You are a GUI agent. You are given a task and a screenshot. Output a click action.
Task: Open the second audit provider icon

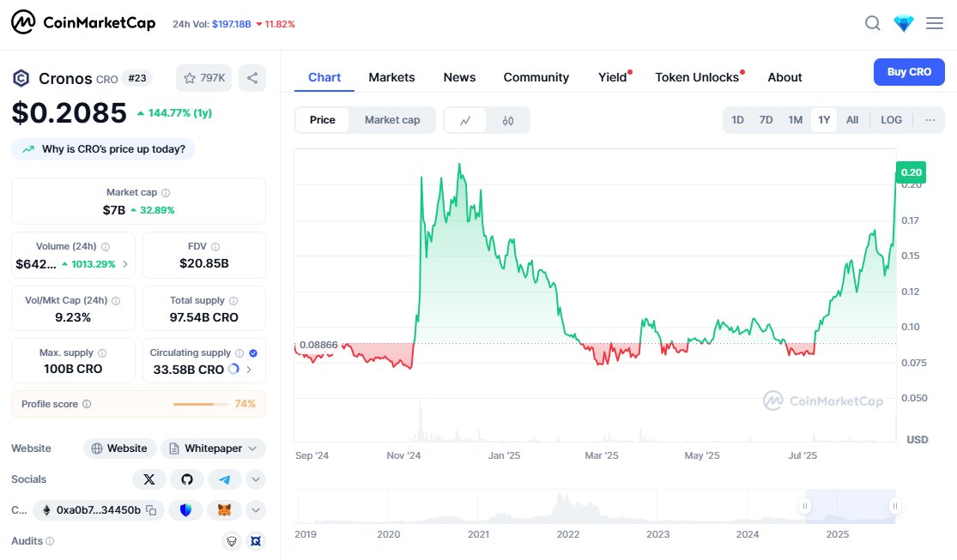pyautogui.click(x=256, y=541)
